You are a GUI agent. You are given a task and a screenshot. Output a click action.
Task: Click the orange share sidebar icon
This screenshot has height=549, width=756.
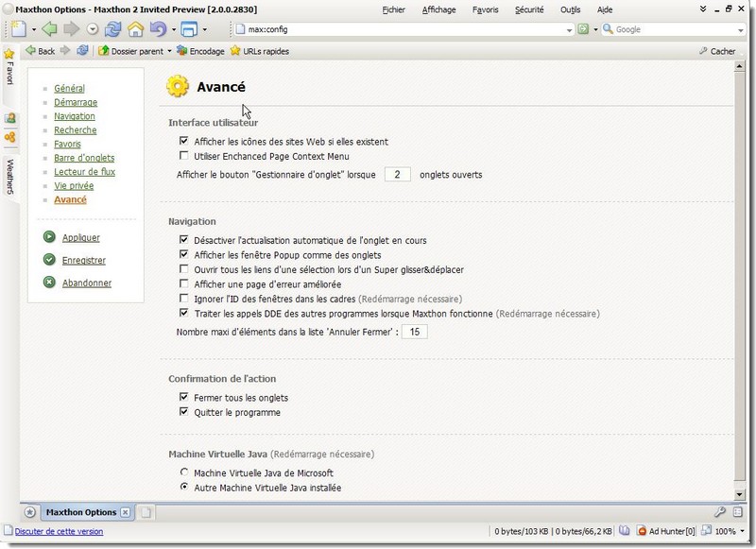9,137
